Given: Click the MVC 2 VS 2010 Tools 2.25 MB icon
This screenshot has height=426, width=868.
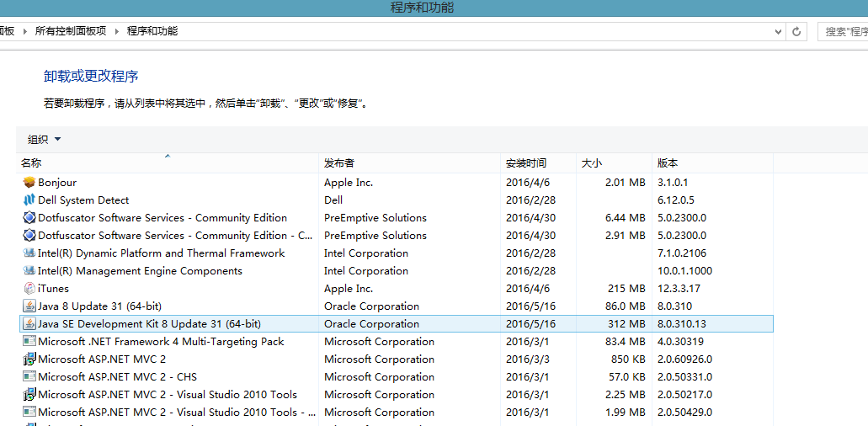Looking at the screenshot, I should [x=29, y=395].
